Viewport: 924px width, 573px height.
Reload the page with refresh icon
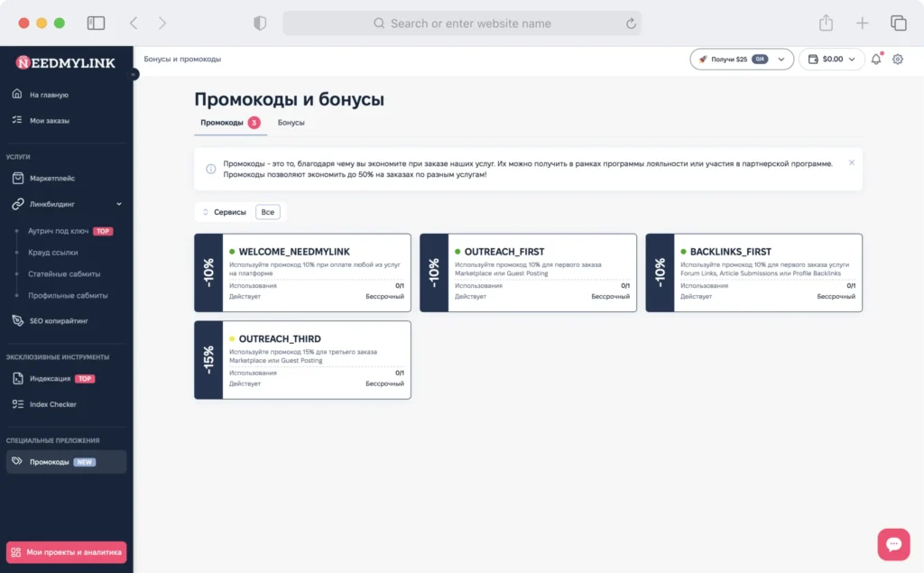[x=631, y=23]
